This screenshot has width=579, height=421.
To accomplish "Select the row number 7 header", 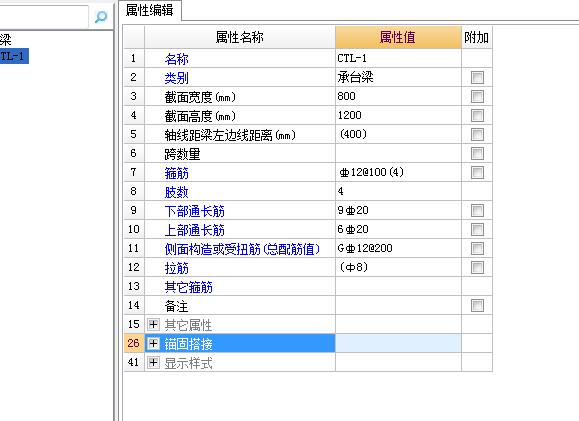I will [x=134, y=172].
